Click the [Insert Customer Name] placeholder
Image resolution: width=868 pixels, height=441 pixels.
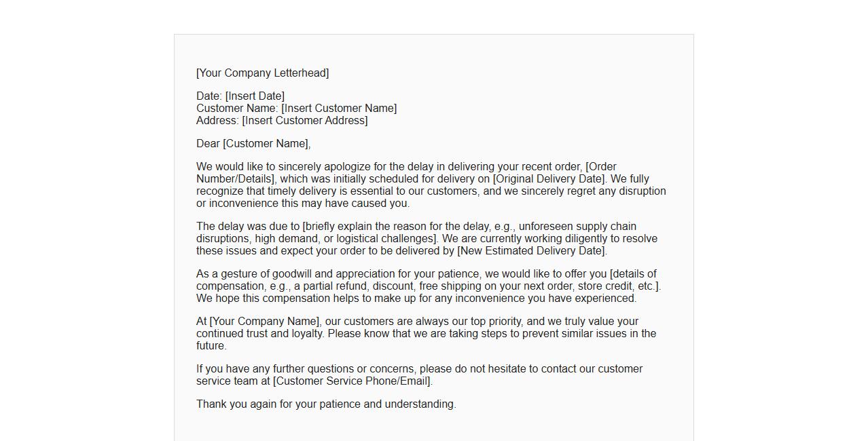coord(339,109)
